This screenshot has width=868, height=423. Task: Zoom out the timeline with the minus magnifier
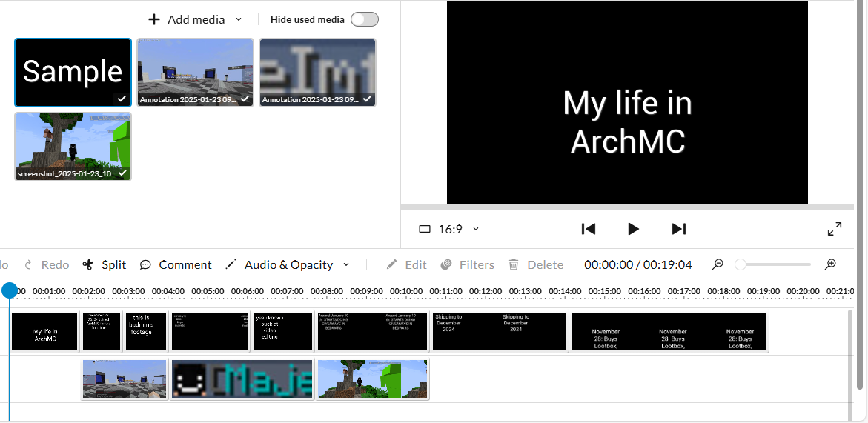pyautogui.click(x=718, y=264)
